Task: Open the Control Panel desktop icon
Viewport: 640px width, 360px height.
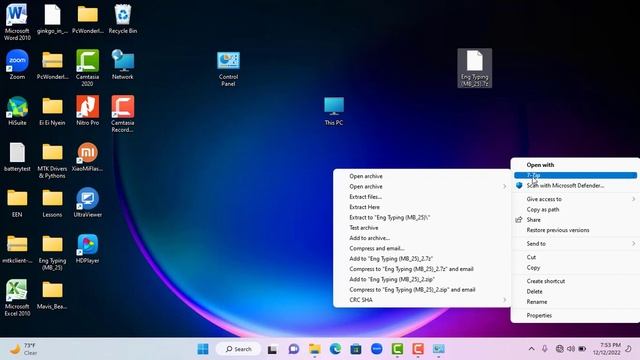Action: 228,69
